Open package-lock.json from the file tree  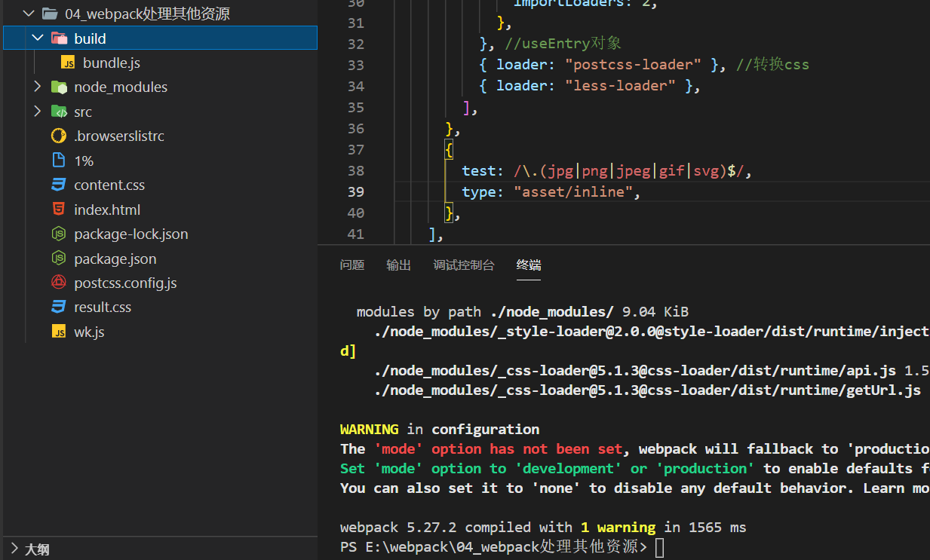[x=131, y=234]
